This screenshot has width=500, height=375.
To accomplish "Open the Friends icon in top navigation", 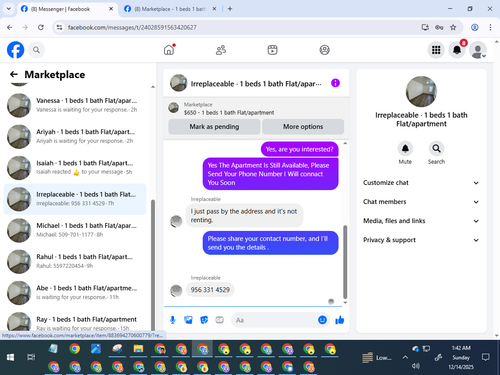I will 221,50.
